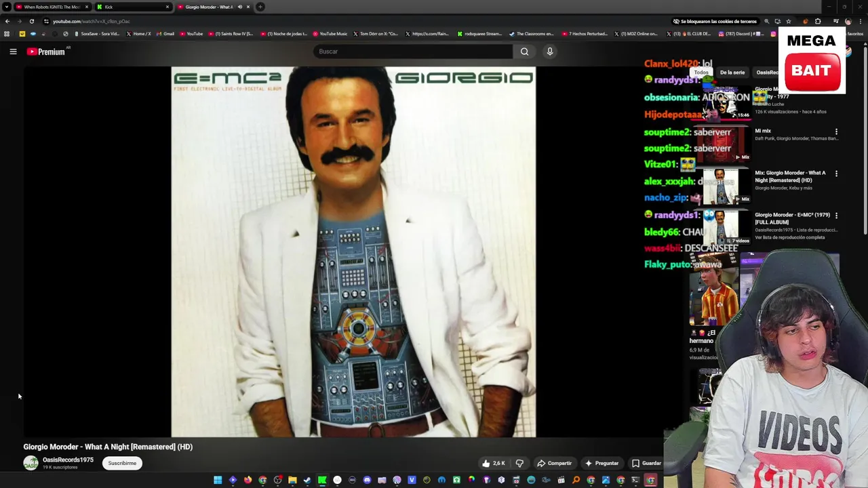Open the Classrooms bookmark
This screenshot has width=868, height=488.
point(531,33)
